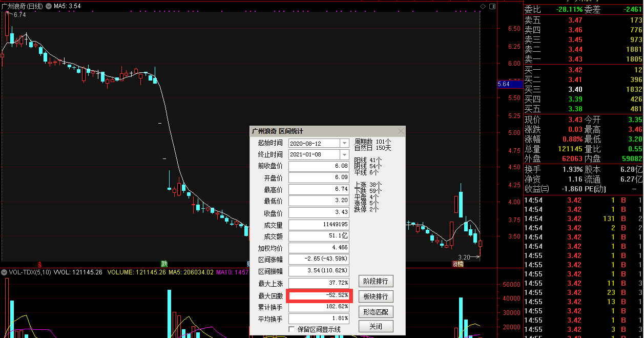Select the 卖三 row at 3.45
Screen dimensions: 644x338
point(583,39)
